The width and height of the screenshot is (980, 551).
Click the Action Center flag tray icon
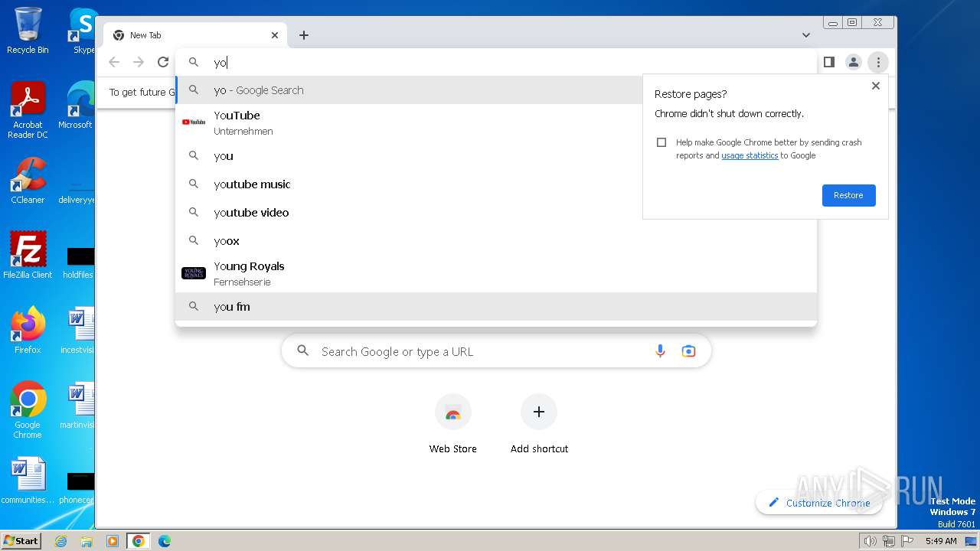coord(907,541)
